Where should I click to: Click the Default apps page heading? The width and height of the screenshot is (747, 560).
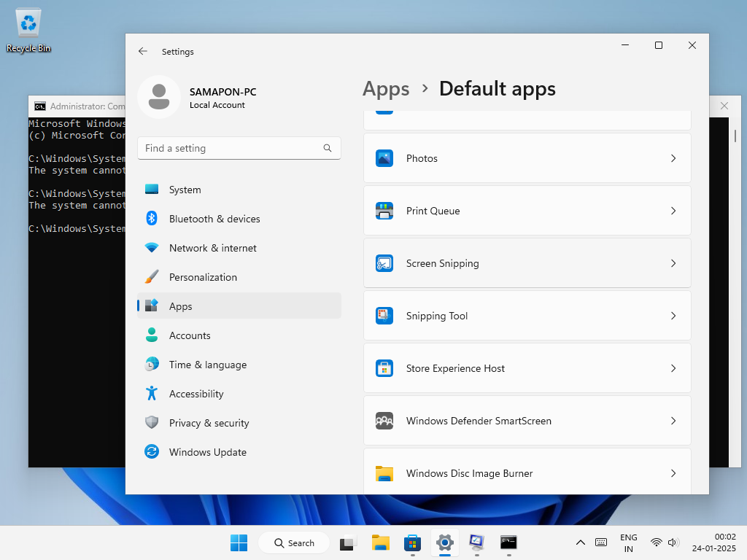pyautogui.click(x=498, y=89)
